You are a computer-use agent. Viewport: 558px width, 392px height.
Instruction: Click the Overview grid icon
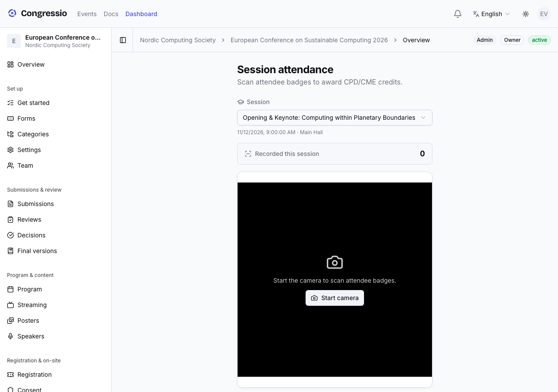pyautogui.click(x=10, y=64)
